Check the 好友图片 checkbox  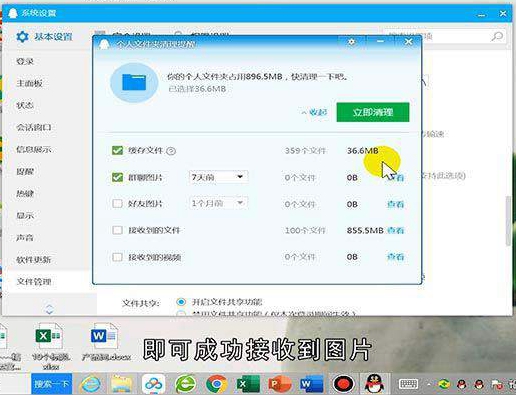(x=117, y=203)
